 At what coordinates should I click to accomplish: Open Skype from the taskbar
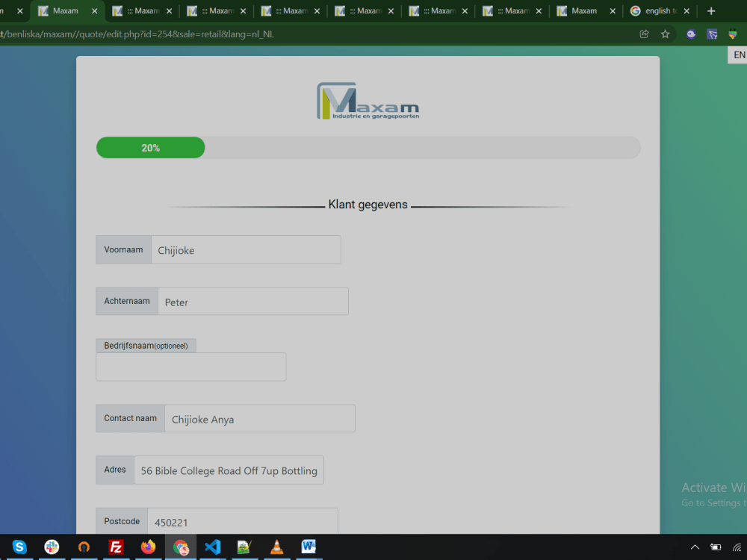pos(19,547)
